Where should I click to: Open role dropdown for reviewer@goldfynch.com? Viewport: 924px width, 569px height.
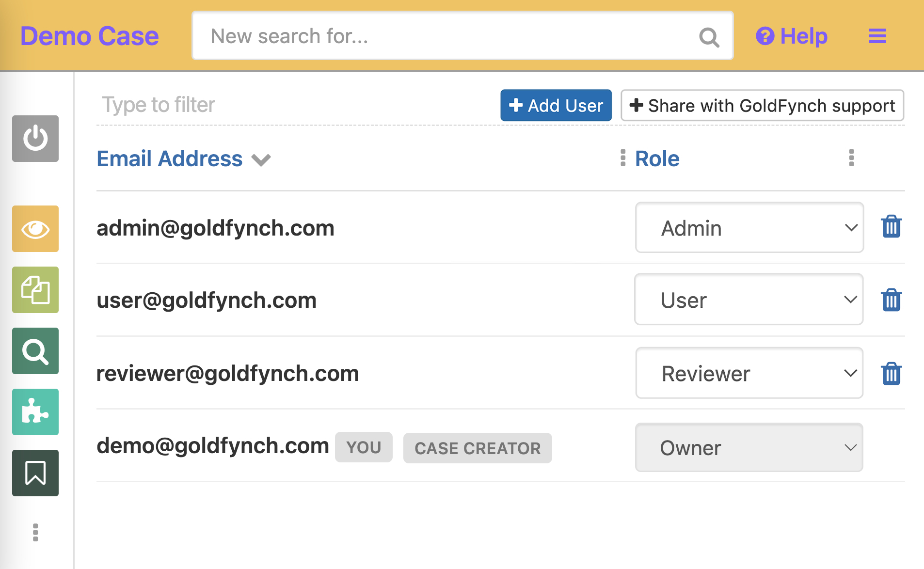[x=749, y=373]
